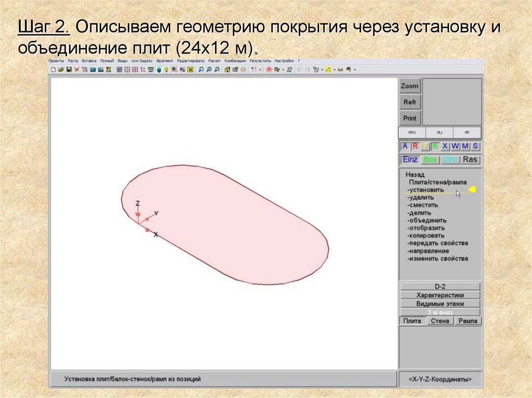Click the red X delete toolbar icon

coord(77,69)
